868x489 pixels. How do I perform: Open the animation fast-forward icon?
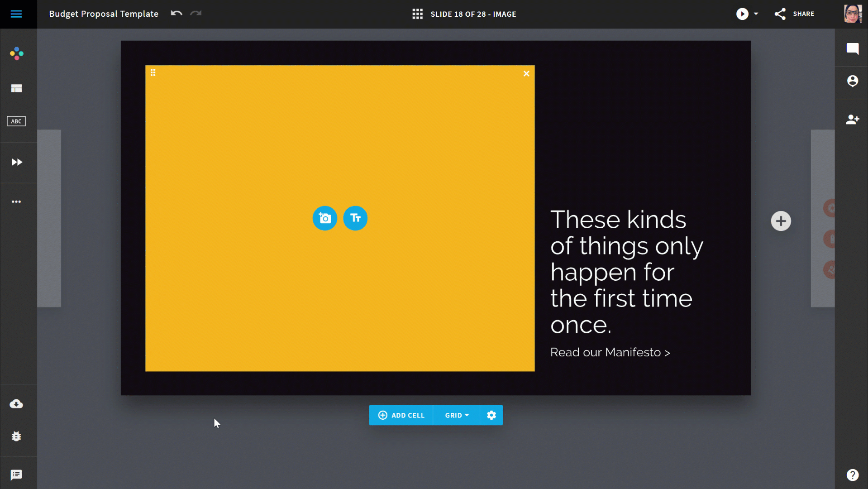pyautogui.click(x=17, y=162)
